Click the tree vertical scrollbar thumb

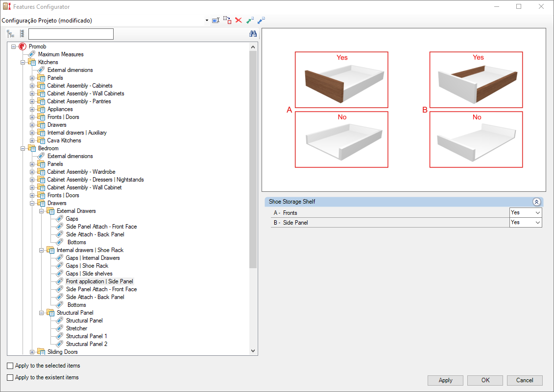(x=253, y=160)
